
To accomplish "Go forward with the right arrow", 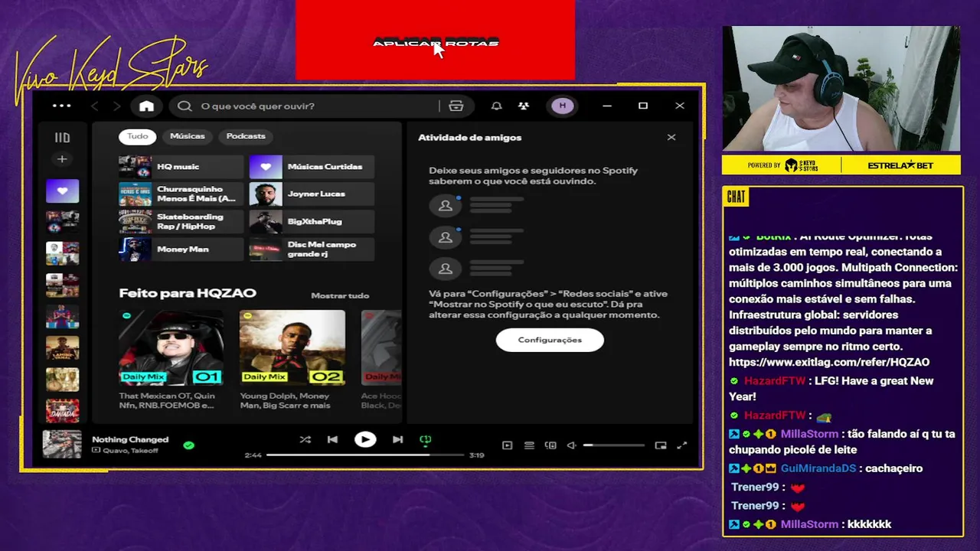I will 116,106.
